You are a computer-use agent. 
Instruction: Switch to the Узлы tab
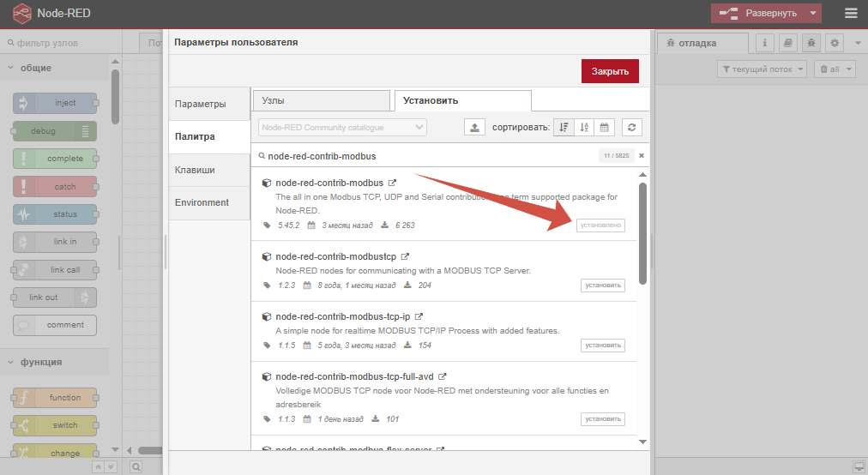pyautogui.click(x=320, y=100)
